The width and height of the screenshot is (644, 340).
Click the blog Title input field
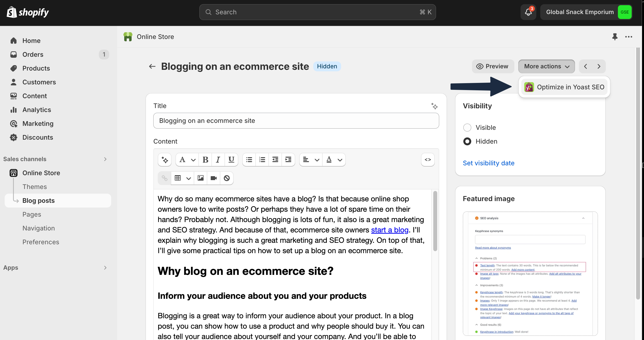[296, 121]
